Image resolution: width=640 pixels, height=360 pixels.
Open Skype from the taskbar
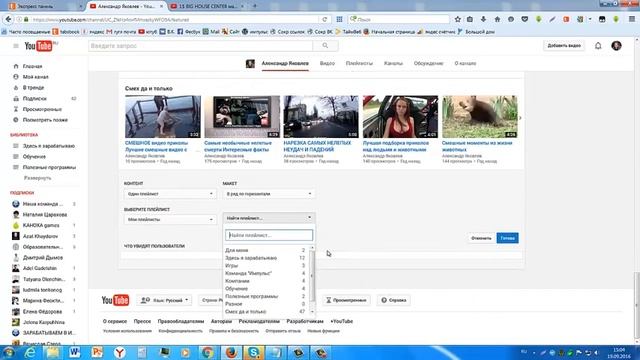[253, 352]
